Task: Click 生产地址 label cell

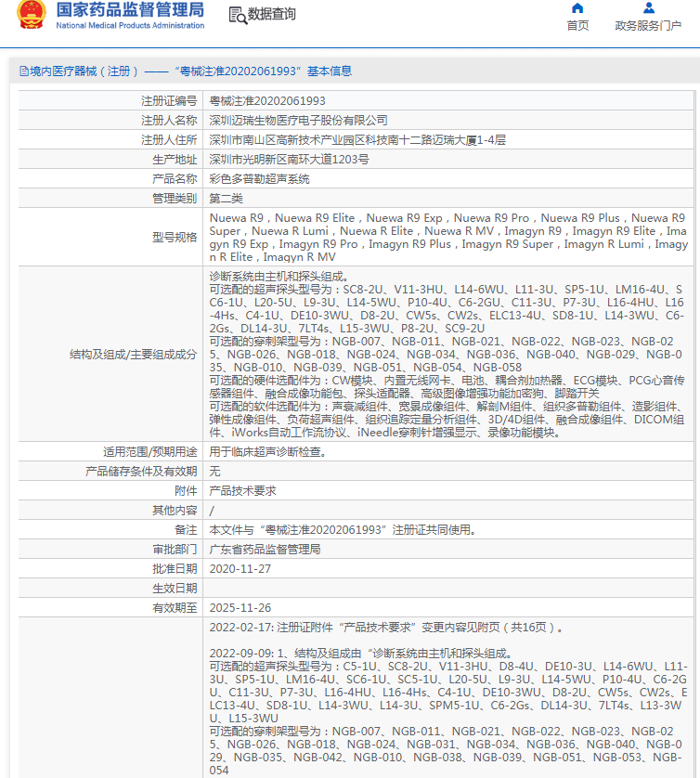Action: tap(110, 160)
